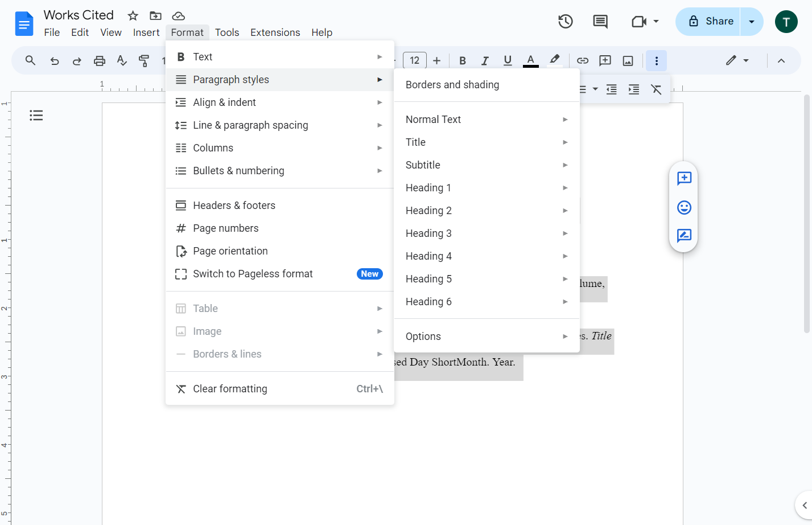Screen dimensions: 812x525
Task: Open the Tools menu
Action: 227,32
